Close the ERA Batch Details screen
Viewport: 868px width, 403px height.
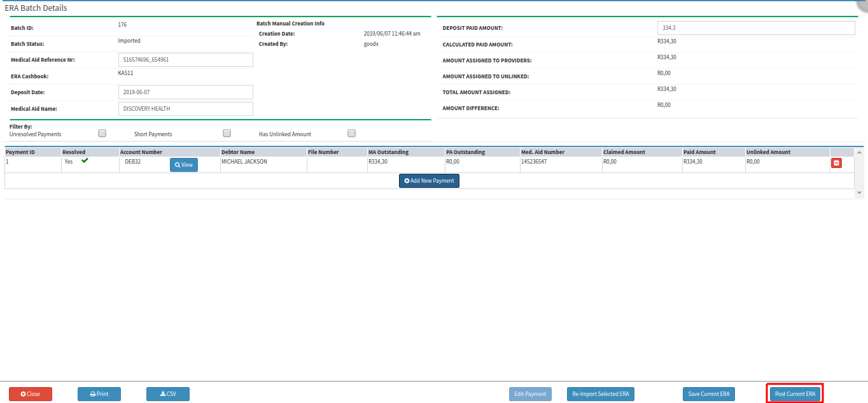click(x=31, y=394)
